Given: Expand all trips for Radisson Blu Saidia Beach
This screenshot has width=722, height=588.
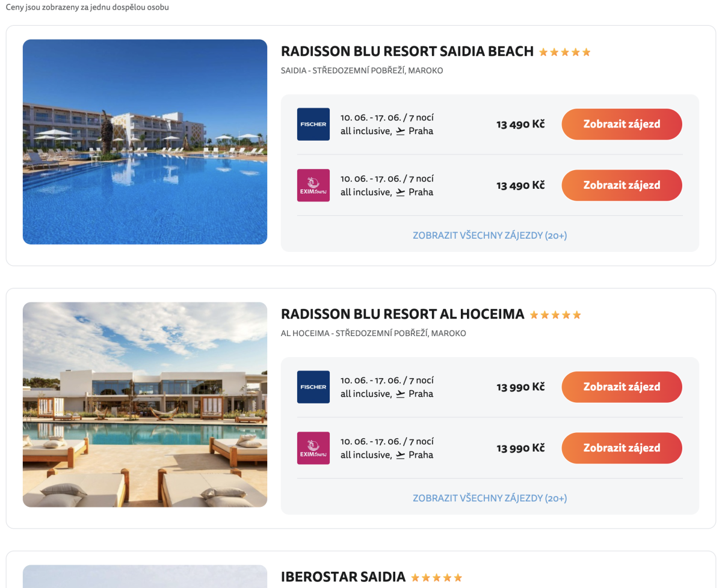Looking at the screenshot, I should click(x=490, y=236).
